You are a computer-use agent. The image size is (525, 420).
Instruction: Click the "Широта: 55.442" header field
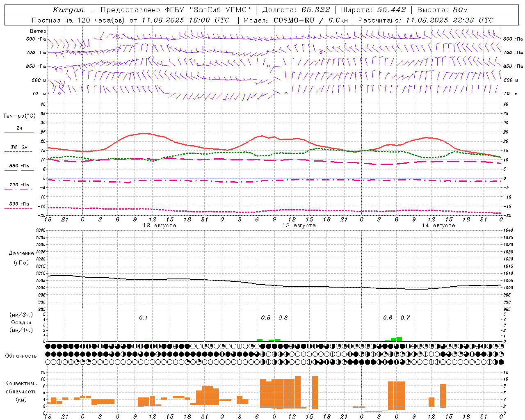tap(374, 10)
